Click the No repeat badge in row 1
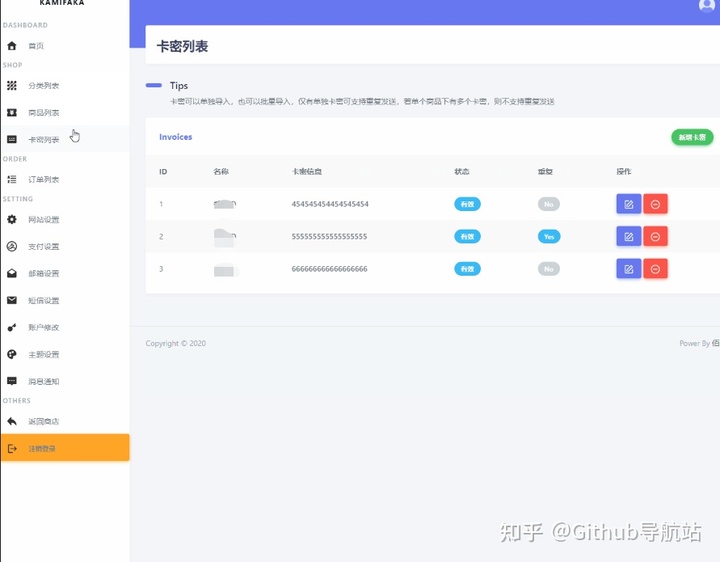Viewport: 720px width, 562px height. [x=549, y=204]
